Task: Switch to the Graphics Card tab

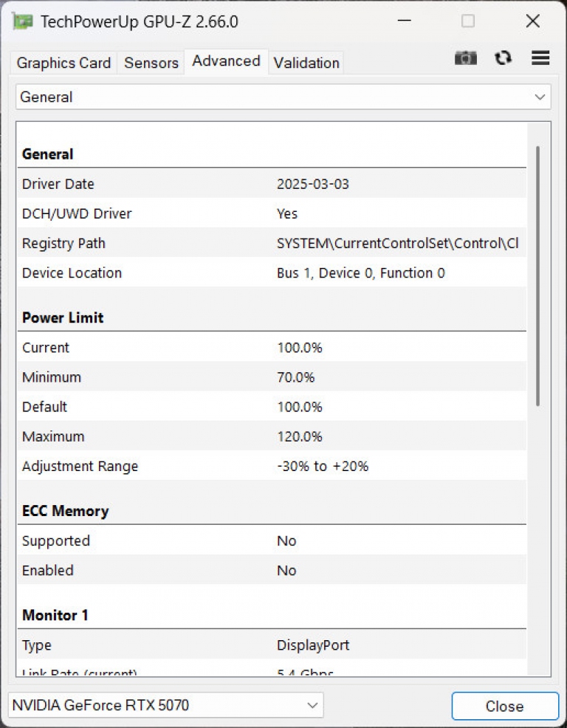Action: [x=63, y=63]
